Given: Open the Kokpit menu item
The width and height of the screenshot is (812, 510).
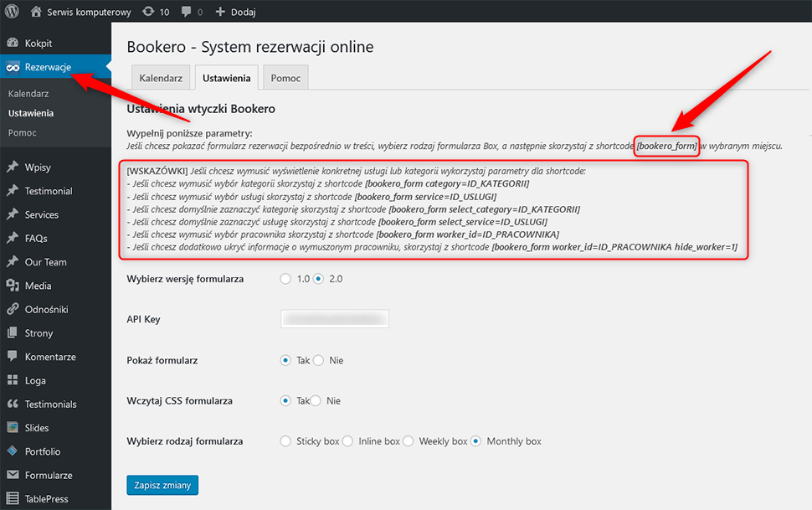Looking at the screenshot, I should click(55, 43).
